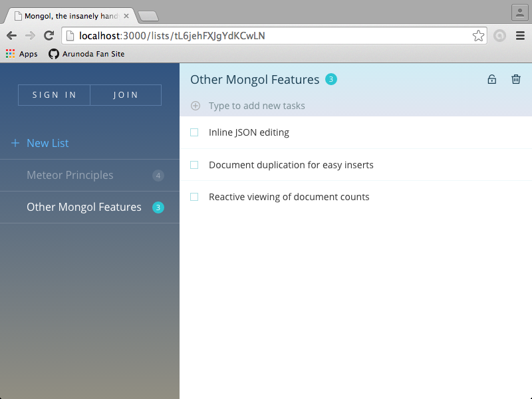Click Document duplication for easy inserts text

coord(291,165)
